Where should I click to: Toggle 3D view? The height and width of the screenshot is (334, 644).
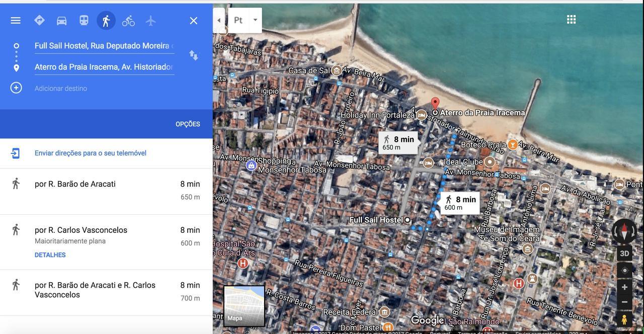tap(624, 254)
